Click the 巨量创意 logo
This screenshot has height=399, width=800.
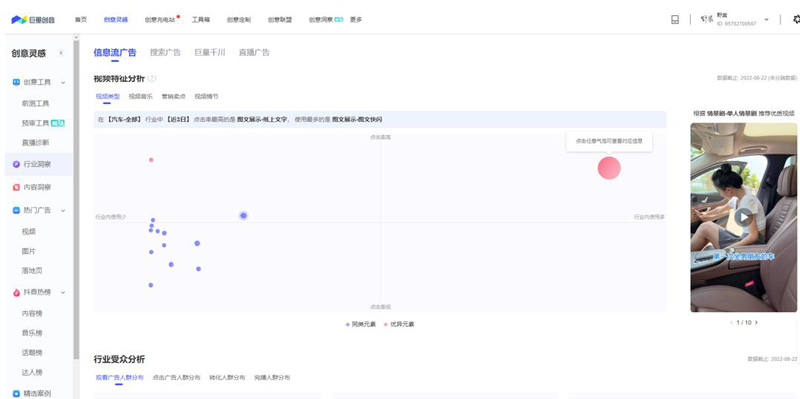click(33, 19)
